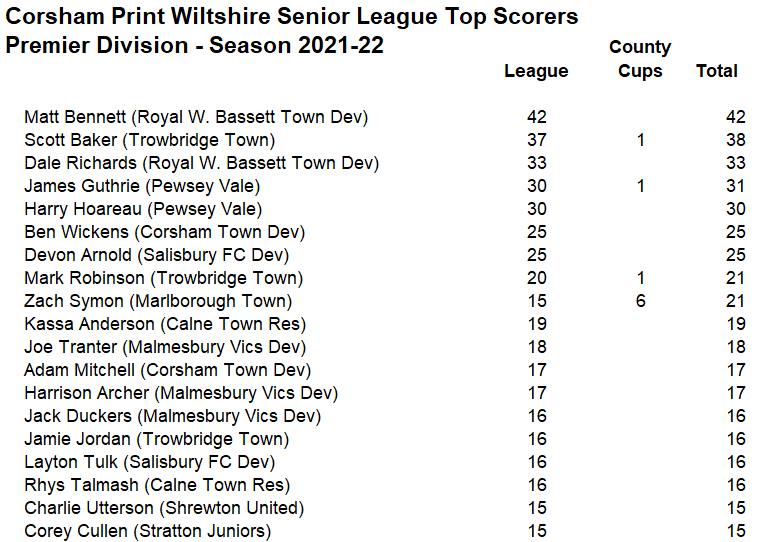Click the Total column header
780x542 pixels.
(x=717, y=71)
